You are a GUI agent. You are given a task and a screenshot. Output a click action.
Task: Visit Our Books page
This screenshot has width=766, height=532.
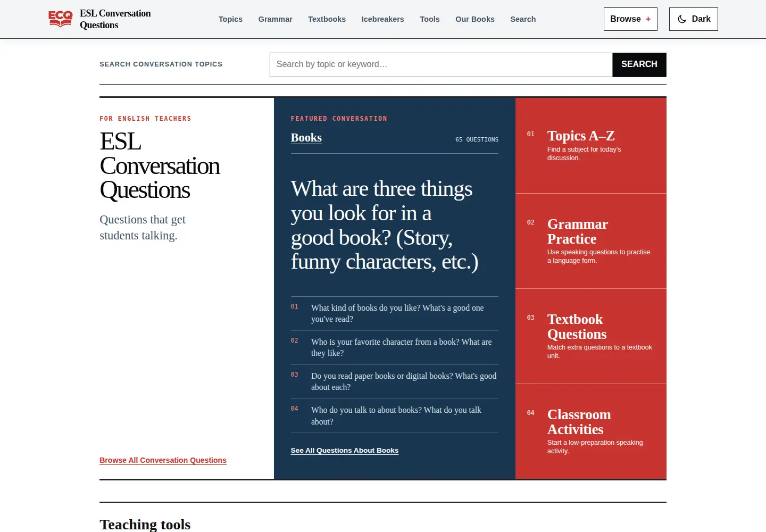coord(475,19)
